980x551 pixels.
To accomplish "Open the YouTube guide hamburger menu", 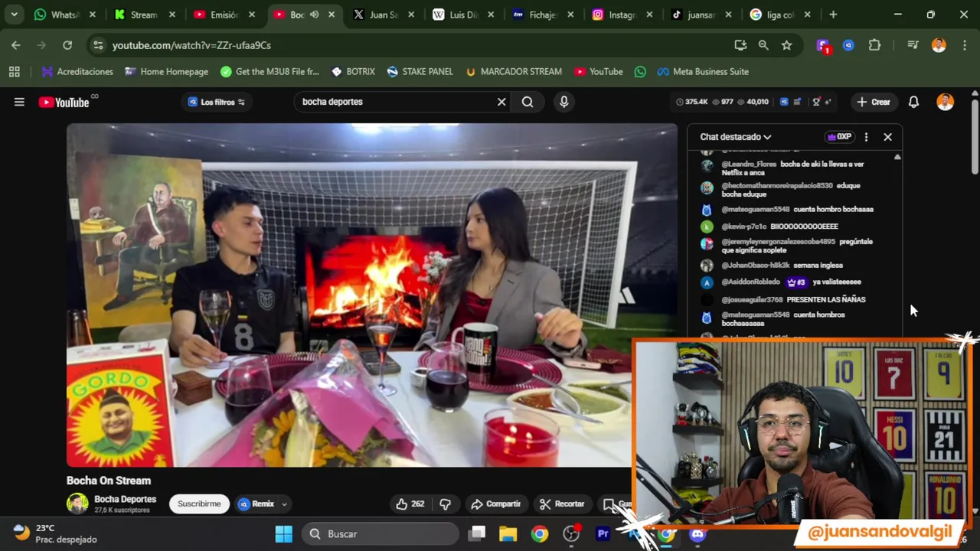I will coord(19,102).
